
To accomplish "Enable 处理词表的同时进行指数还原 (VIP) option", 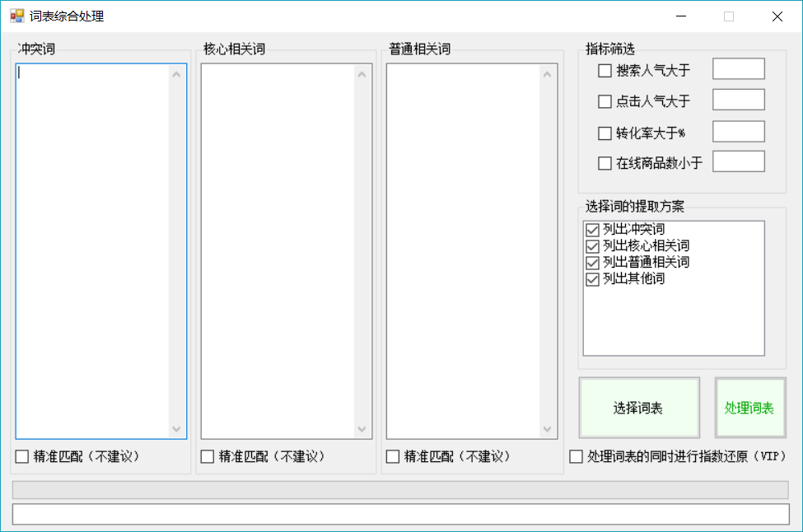I will pos(577,456).
